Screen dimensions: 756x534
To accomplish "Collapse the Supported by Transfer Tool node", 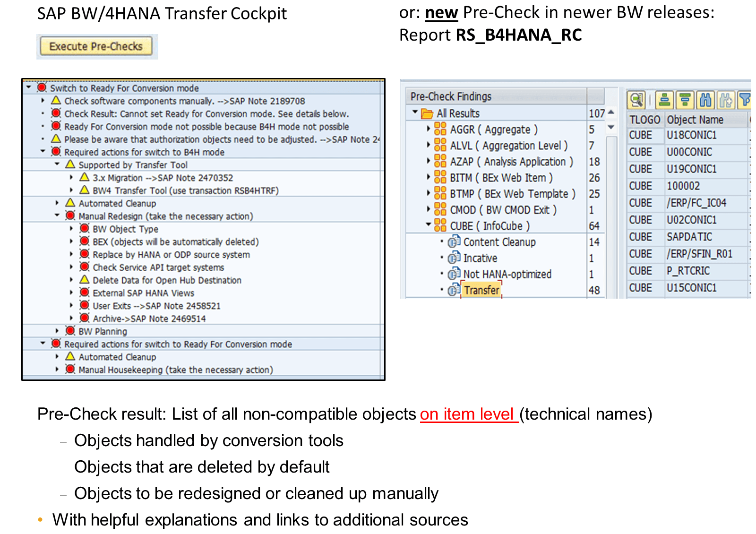I will (x=57, y=164).
